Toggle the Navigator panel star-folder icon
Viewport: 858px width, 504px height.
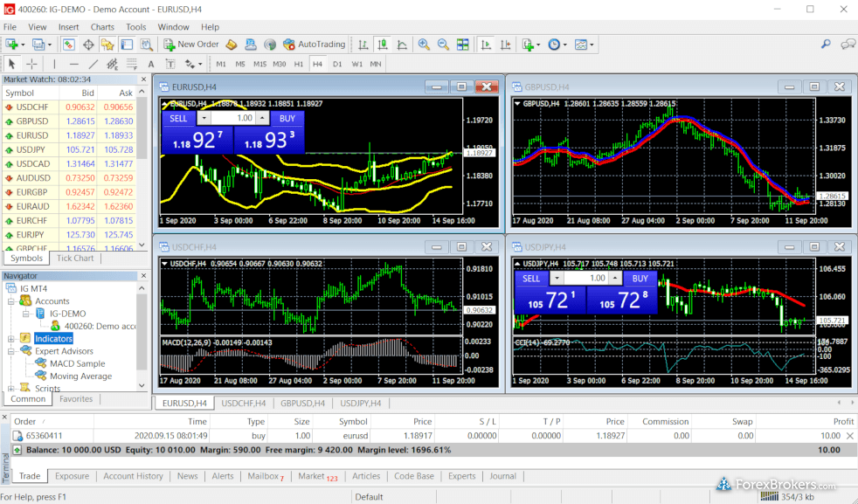pyautogui.click(x=107, y=45)
